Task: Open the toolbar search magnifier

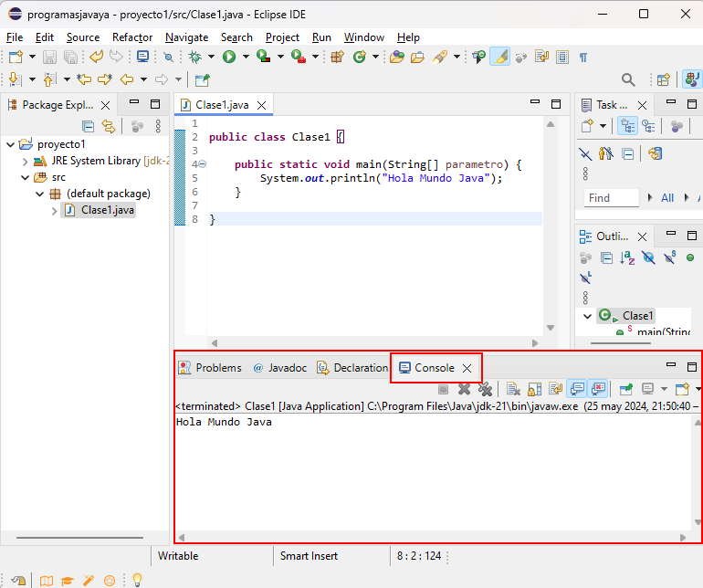Action: [628, 80]
